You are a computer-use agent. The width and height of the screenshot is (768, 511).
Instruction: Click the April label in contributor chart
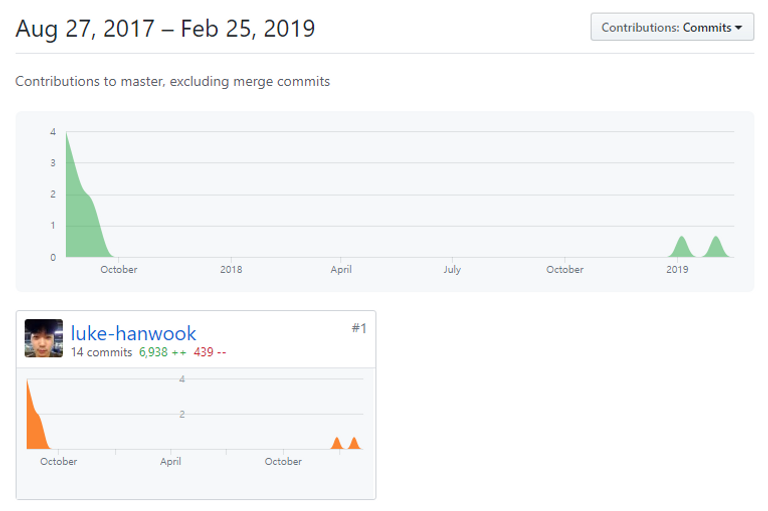(170, 462)
